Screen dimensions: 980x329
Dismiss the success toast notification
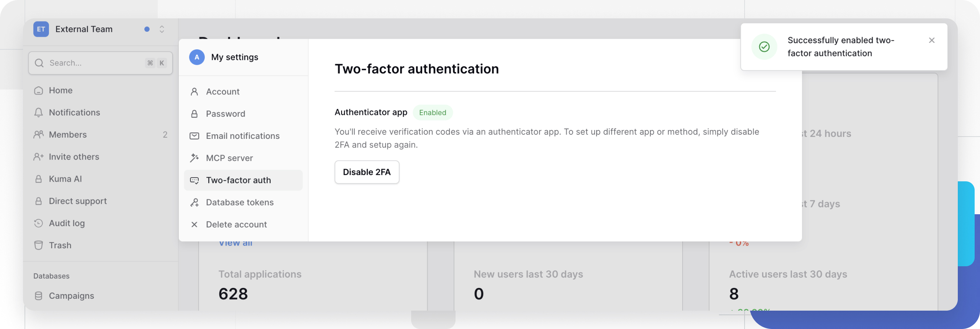[931, 40]
